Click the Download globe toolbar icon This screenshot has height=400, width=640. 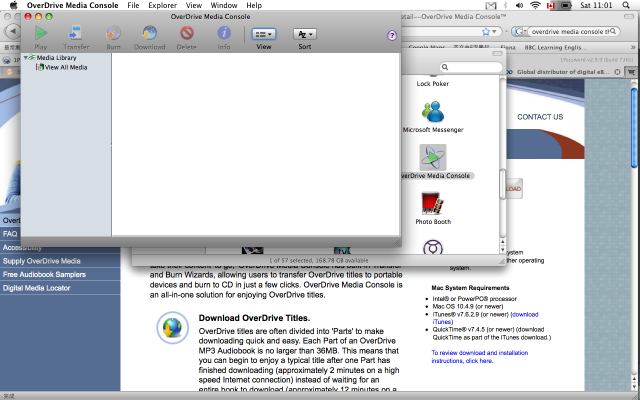tap(149, 33)
